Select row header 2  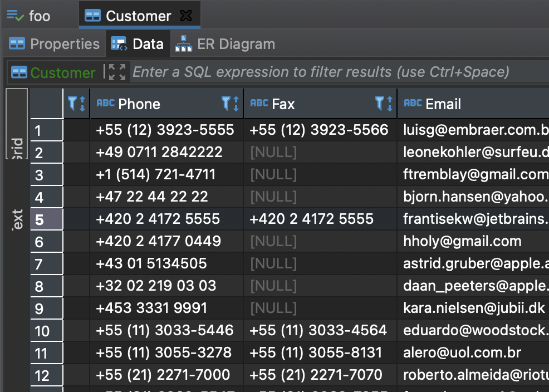click(47, 153)
